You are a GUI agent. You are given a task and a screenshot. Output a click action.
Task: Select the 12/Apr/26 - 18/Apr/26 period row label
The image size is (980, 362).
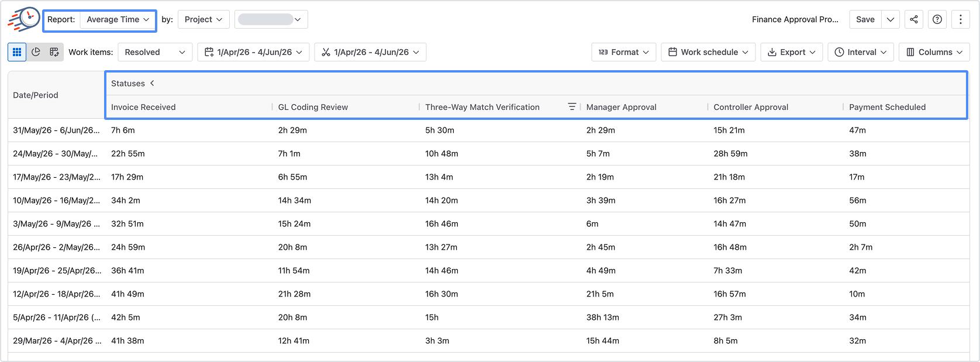[57, 294]
